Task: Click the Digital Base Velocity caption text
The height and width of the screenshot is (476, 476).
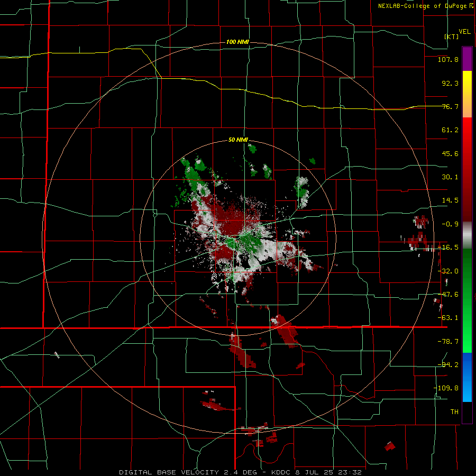Action: pyautogui.click(x=240, y=472)
